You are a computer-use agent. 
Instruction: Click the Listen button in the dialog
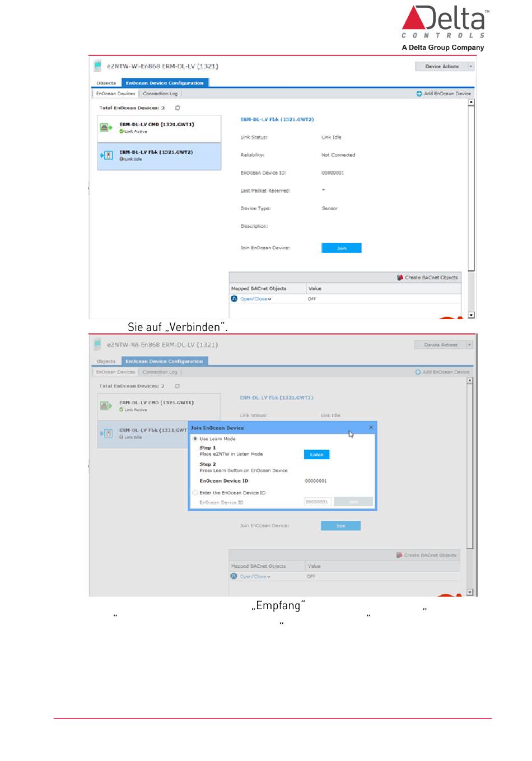pos(317,455)
